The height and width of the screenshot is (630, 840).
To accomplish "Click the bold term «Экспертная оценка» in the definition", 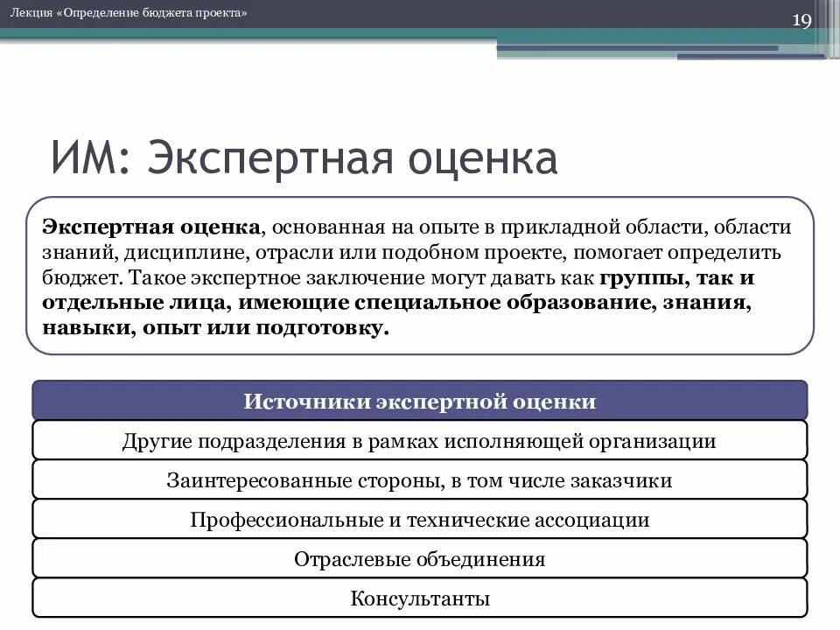I will [x=151, y=227].
